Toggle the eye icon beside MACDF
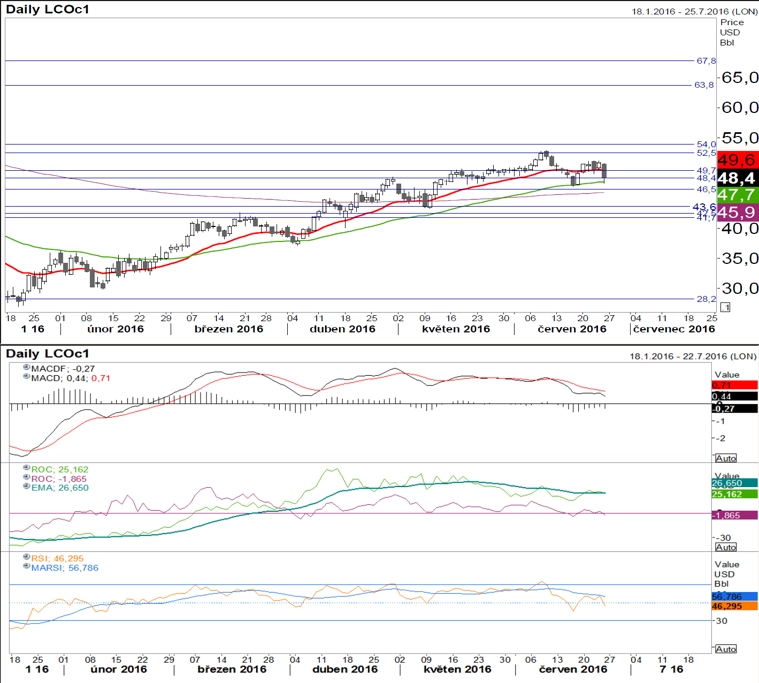759x683 pixels. click(27, 367)
